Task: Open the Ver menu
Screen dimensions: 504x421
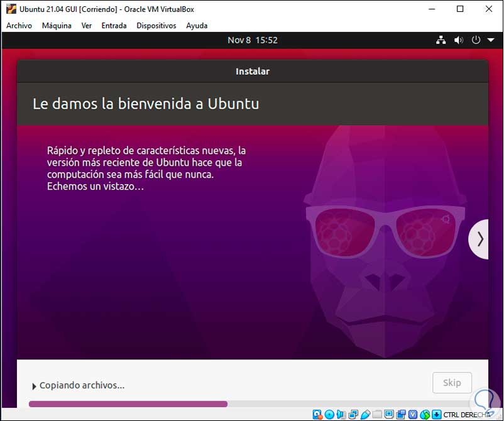Action: (87, 26)
